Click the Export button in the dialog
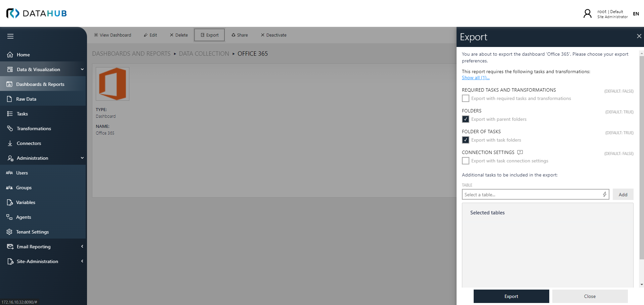 (511, 296)
